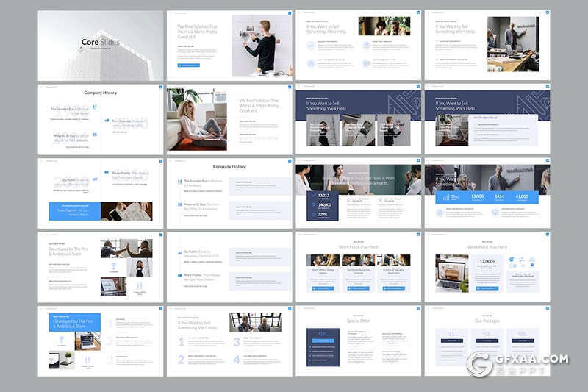This screenshot has width=588, height=392.
Task: Click the 'Award Wining Design Agency' card button
Action: tap(321, 288)
